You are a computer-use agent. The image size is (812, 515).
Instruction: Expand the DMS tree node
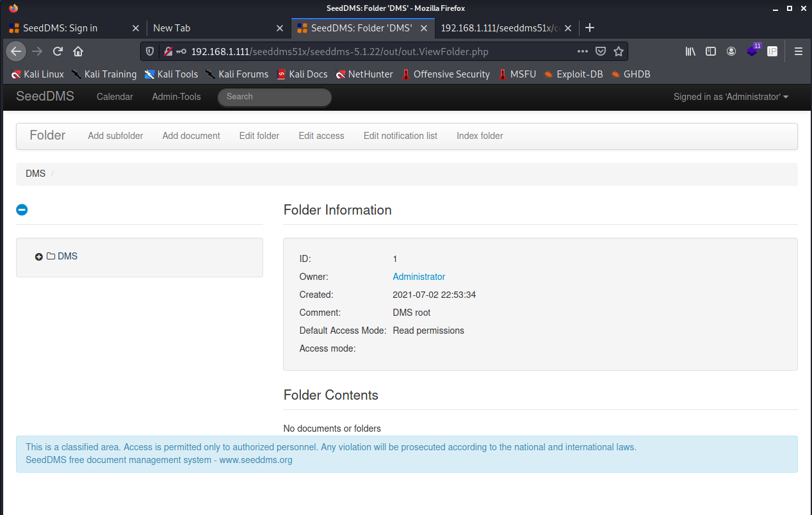coord(39,257)
